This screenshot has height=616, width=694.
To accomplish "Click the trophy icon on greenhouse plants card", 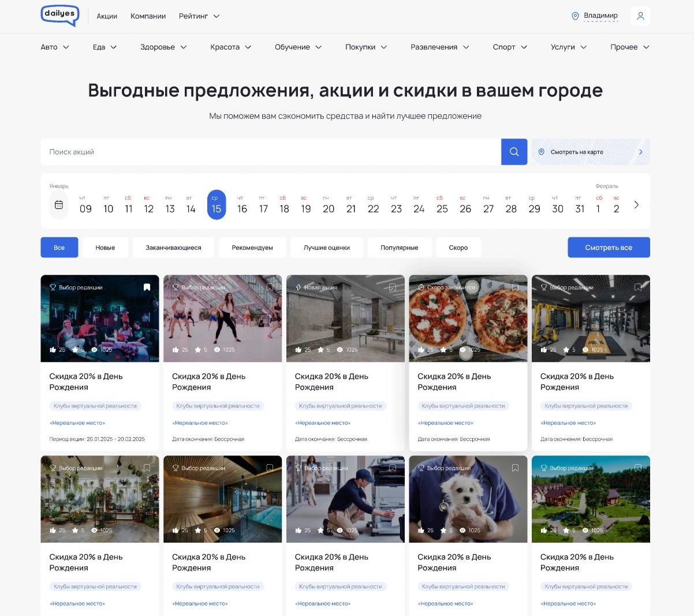I will tap(53, 468).
